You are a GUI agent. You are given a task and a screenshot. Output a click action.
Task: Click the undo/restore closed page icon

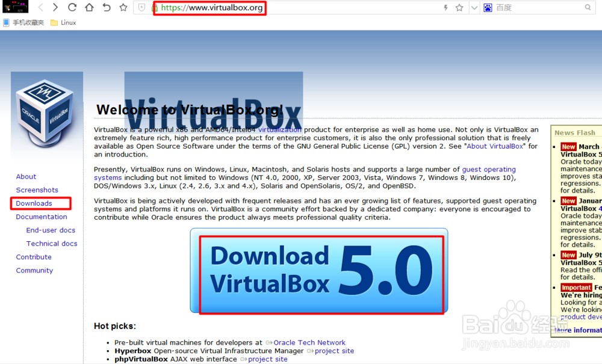[x=107, y=7]
